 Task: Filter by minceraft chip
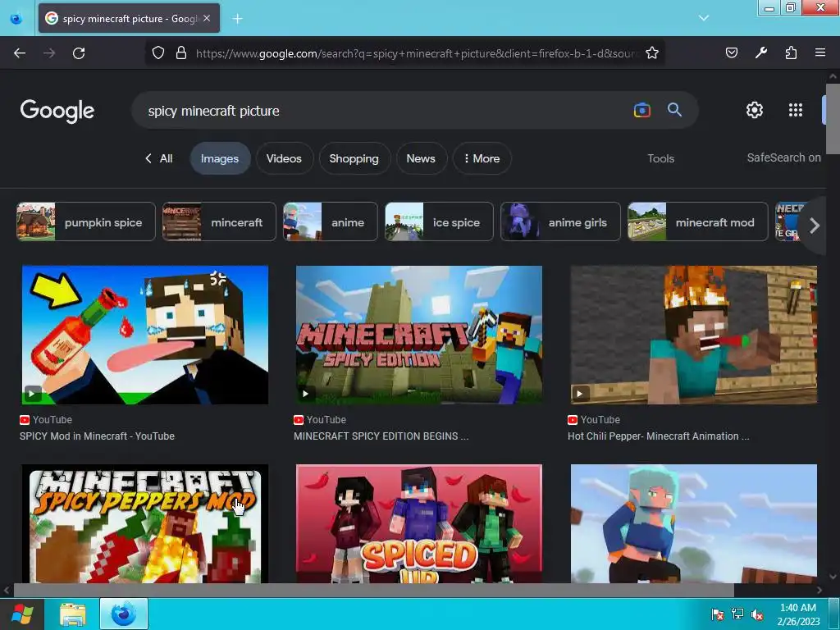click(x=219, y=221)
